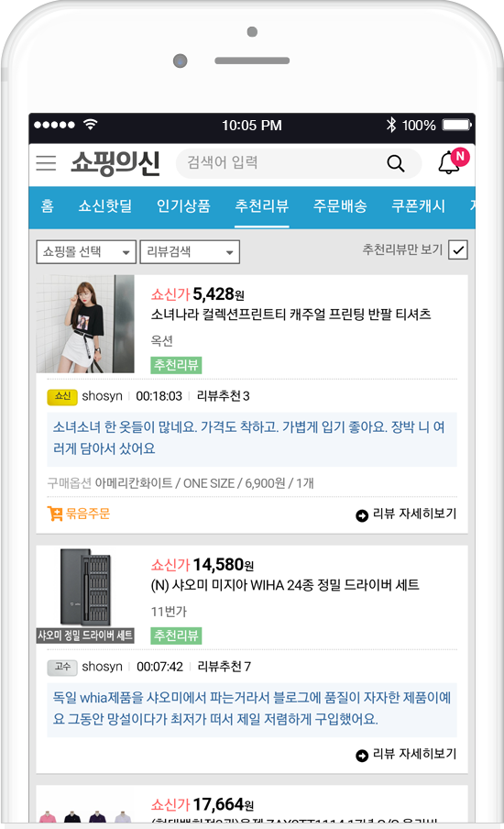The width and height of the screenshot is (504, 829).
Task: Switch to 인기상품 tab
Action: click(183, 205)
